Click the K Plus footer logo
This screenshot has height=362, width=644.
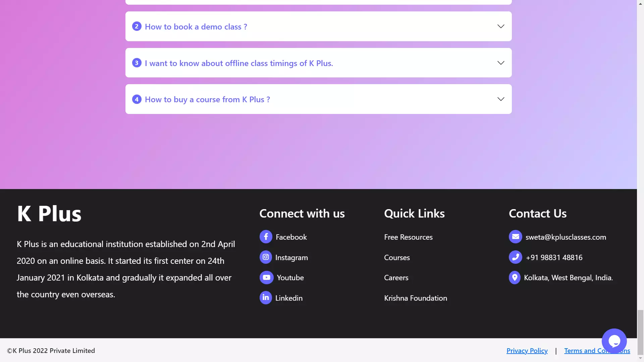49,214
